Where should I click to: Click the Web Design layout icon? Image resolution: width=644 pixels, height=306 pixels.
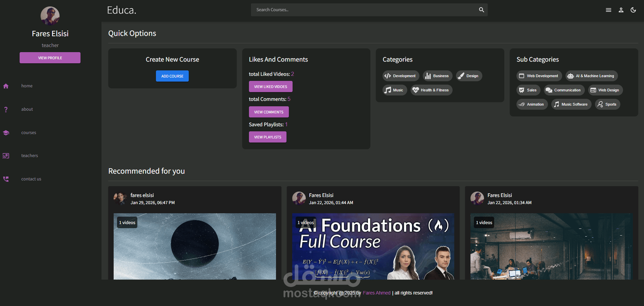click(593, 90)
